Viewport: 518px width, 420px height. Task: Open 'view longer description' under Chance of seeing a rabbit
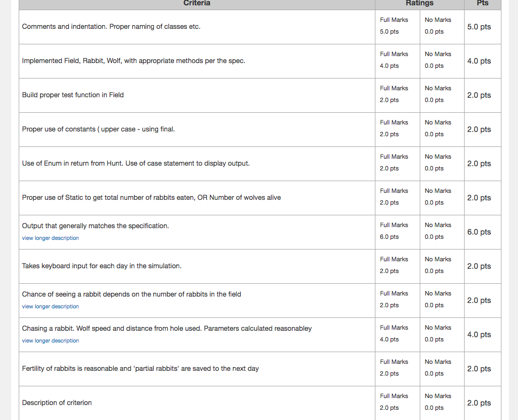50,306
